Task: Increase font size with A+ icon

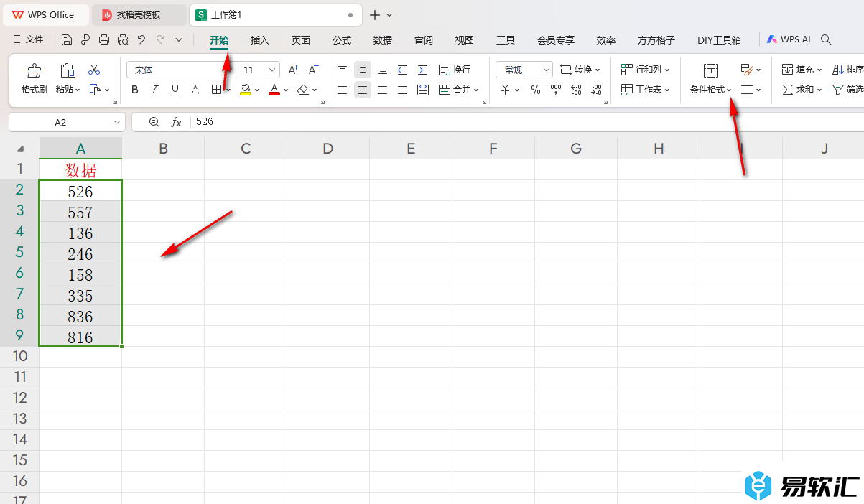Action: click(x=293, y=70)
